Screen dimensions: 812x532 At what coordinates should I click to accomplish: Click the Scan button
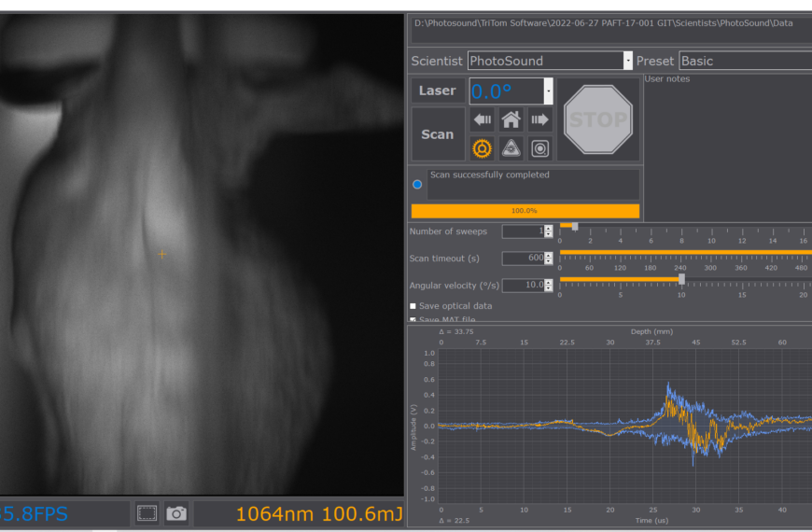click(x=437, y=134)
